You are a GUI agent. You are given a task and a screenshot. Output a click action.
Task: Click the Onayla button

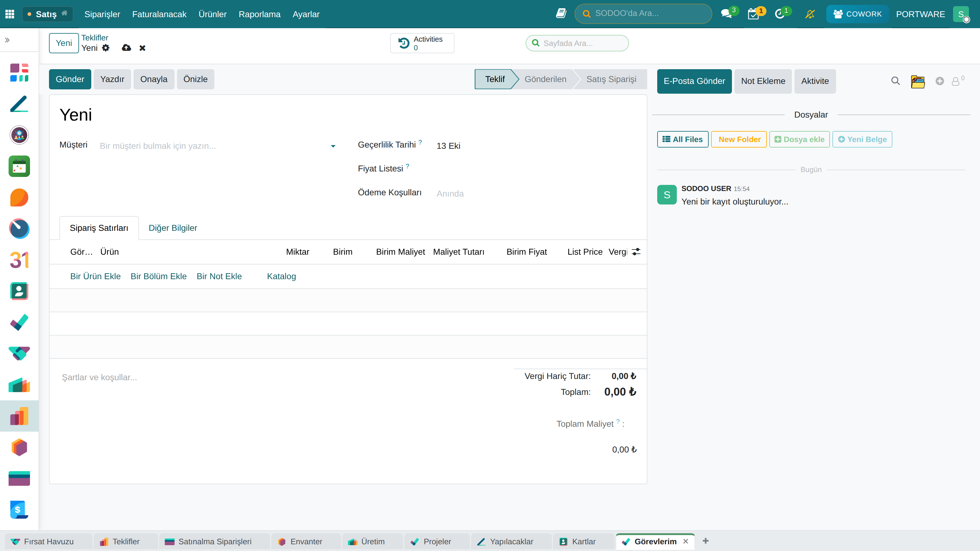click(154, 79)
